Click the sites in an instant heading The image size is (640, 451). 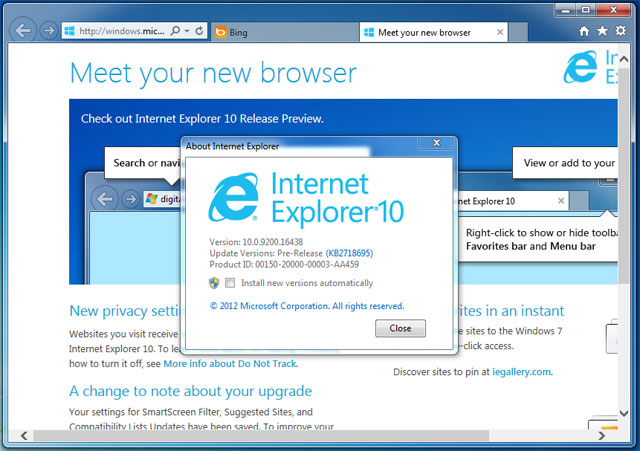pyautogui.click(x=511, y=311)
